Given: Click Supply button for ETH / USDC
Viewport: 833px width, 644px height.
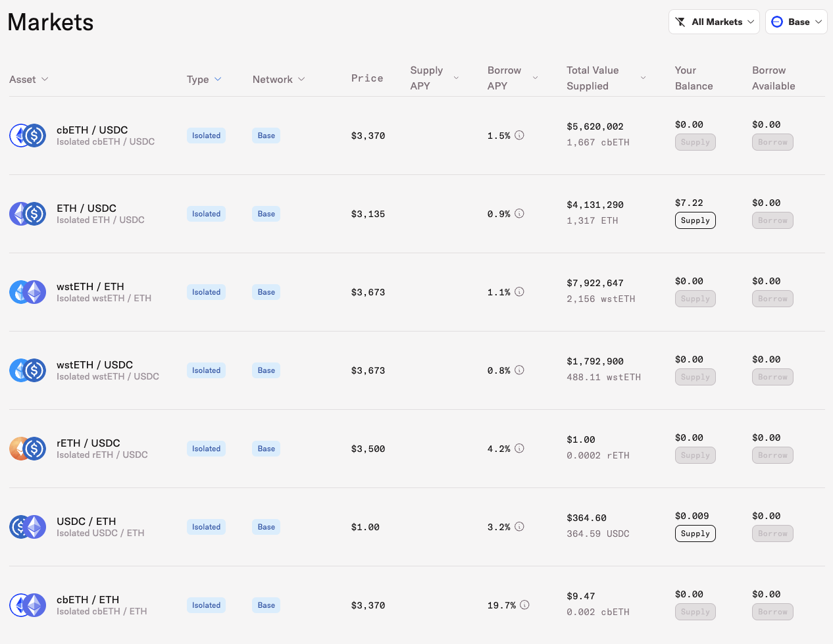Looking at the screenshot, I should tap(695, 220).
